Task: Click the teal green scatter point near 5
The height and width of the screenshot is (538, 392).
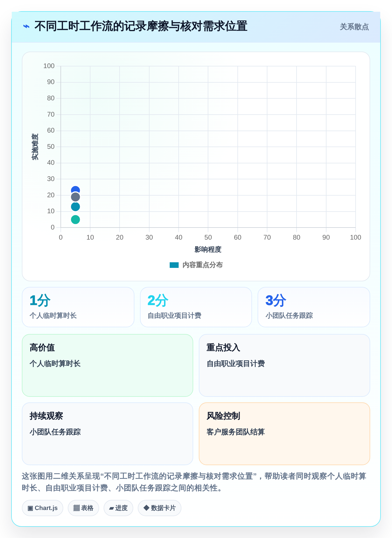Action: point(75,219)
